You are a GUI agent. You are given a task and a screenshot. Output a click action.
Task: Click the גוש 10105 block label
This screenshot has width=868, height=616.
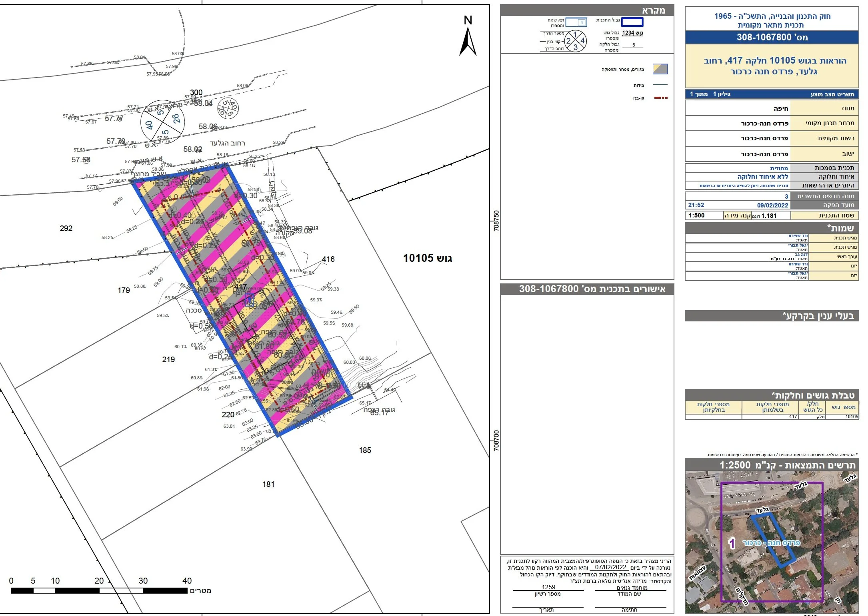point(427,258)
